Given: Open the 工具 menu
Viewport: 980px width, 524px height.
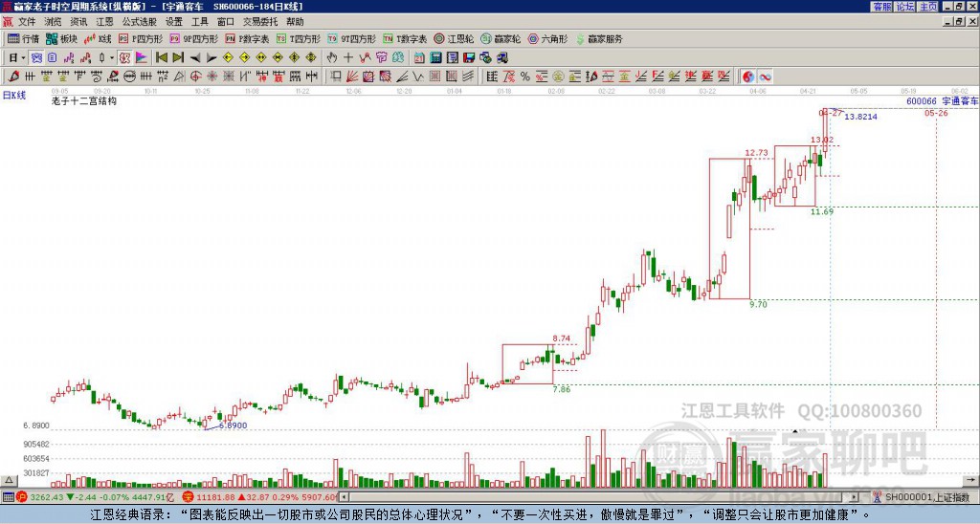Looking at the screenshot, I should point(199,22).
